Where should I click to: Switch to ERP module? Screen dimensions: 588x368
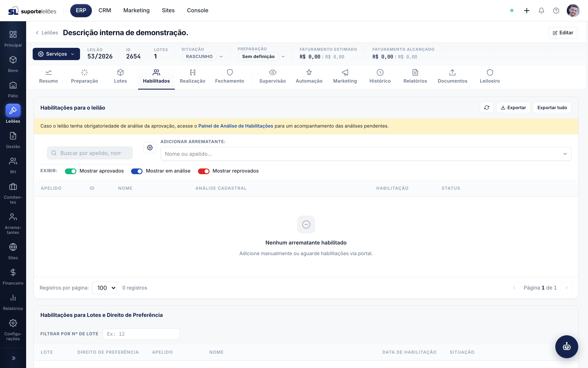(x=81, y=10)
